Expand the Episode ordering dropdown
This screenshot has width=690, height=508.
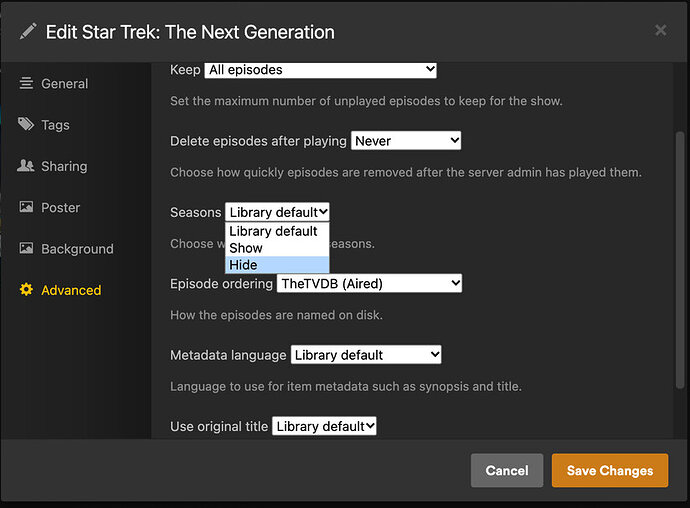point(369,284)
